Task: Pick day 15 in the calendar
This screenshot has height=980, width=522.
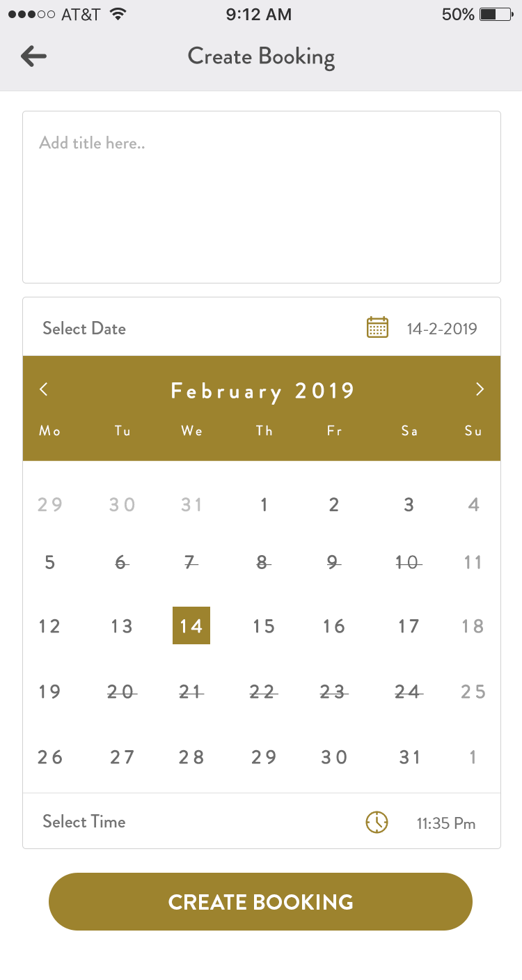Action: (x=264, y=626)
